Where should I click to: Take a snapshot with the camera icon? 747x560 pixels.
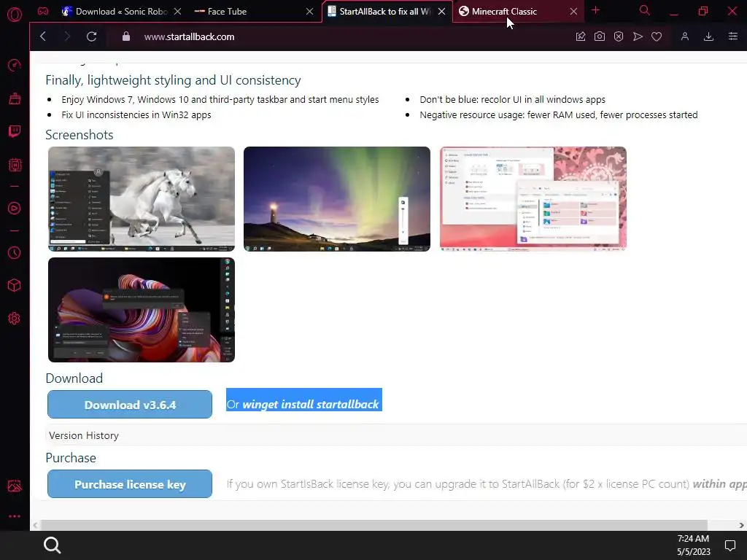[600, 36]
